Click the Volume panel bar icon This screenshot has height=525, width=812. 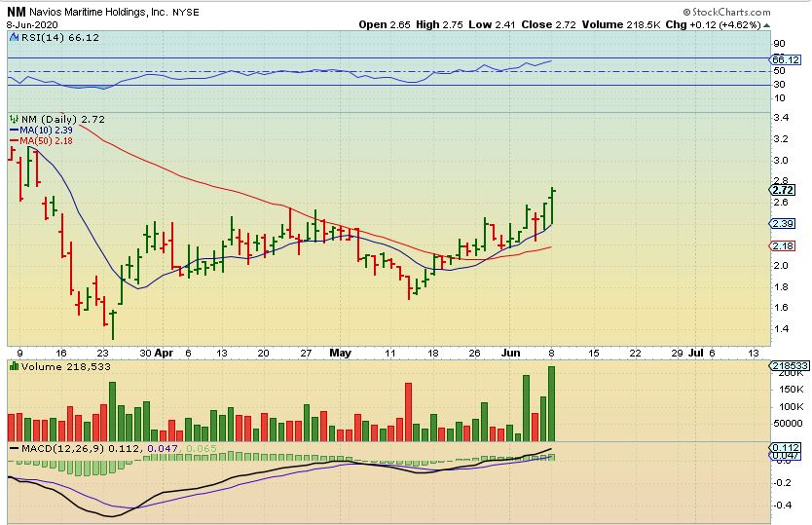(x=14, y=366)
